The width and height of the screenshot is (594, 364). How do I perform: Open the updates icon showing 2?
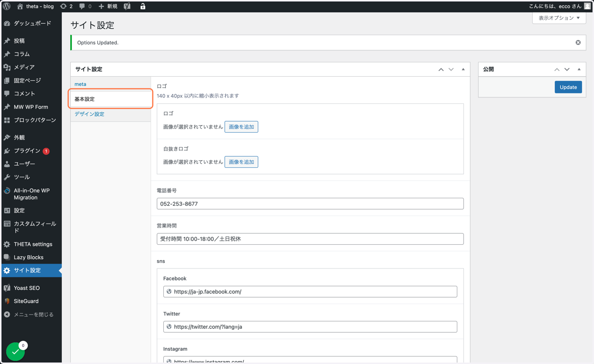66,6
